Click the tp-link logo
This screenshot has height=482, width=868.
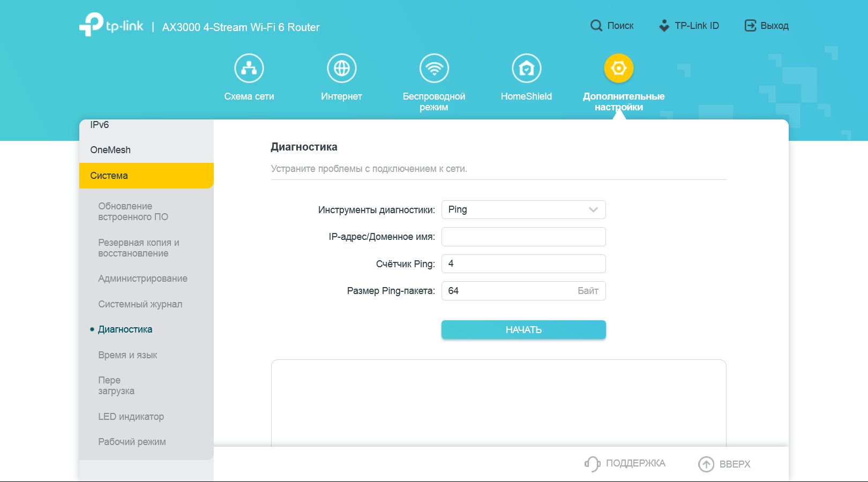tap(111, 25)
